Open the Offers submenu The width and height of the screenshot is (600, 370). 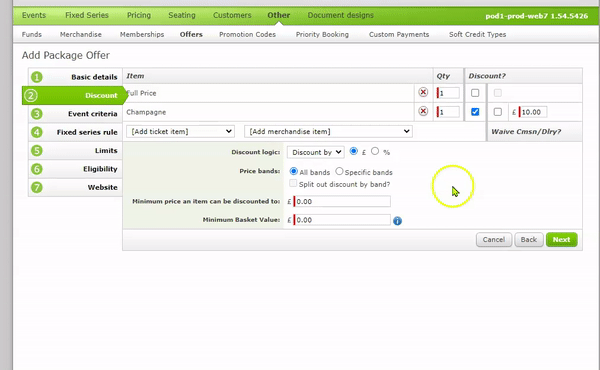[x=191, y=34]
